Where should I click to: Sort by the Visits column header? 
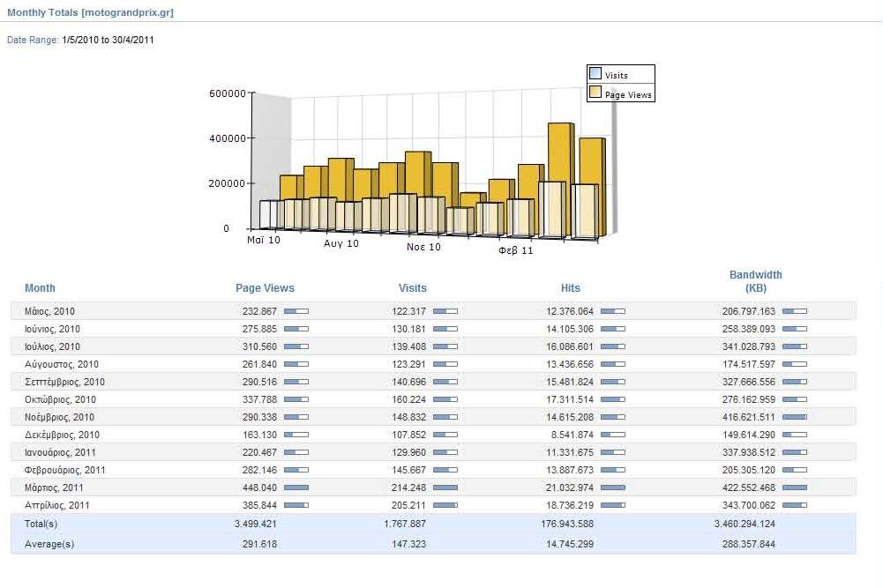click(412, 288)
